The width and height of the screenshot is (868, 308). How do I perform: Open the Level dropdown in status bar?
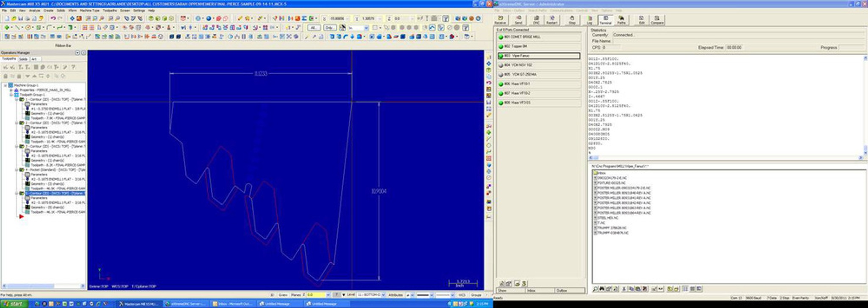[384, 294]
